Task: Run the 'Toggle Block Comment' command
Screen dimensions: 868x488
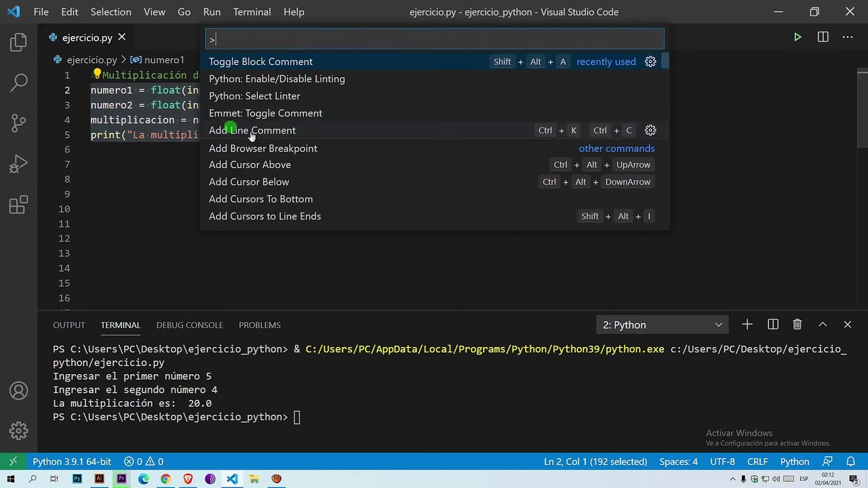Action: tap(435, 62)
